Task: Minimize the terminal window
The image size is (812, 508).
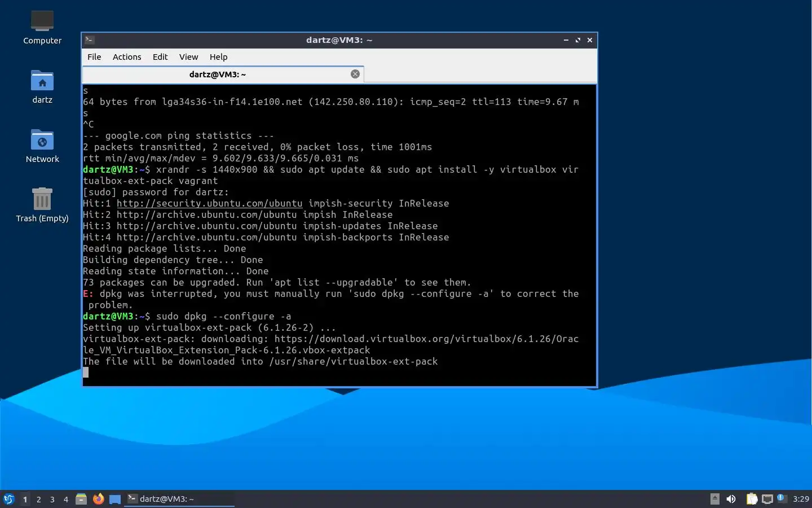Action: pos(566,40)
